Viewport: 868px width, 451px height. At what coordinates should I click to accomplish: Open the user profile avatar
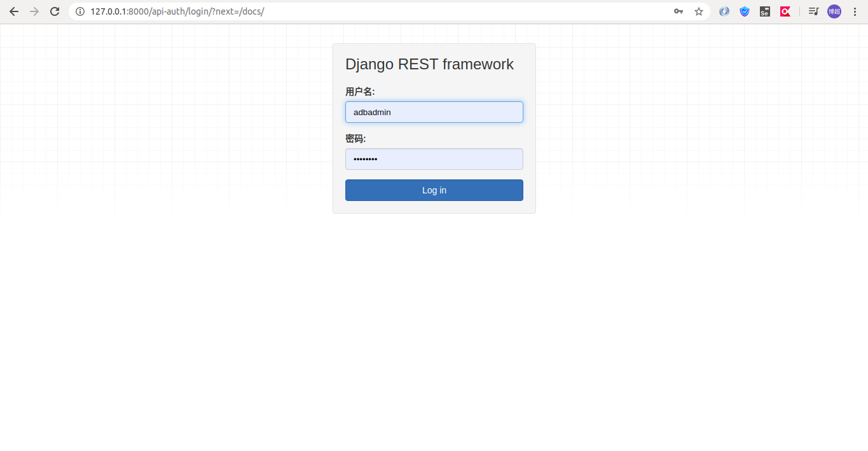pyautogui.click(x=834, y=11)
